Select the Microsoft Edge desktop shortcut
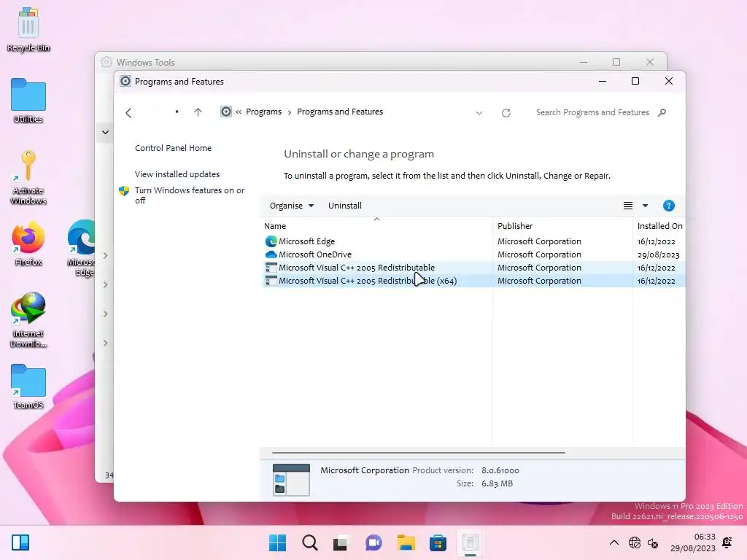Screen dimensions: 747x560 [82, 248]
